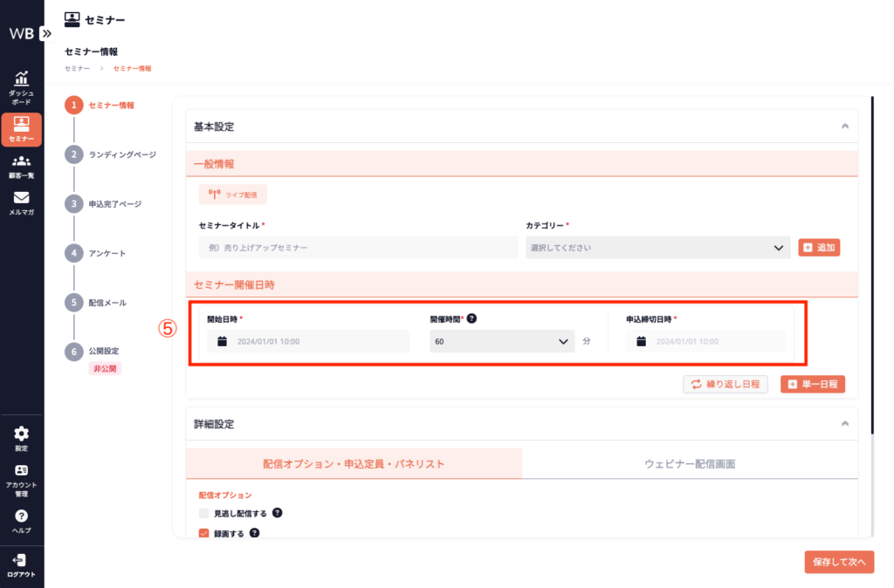The width and height of the screenshot is (894, 588).
Task: Enable the 見逃し配信する checkbox
Action: pyautogui.click(x=204, y=513)
